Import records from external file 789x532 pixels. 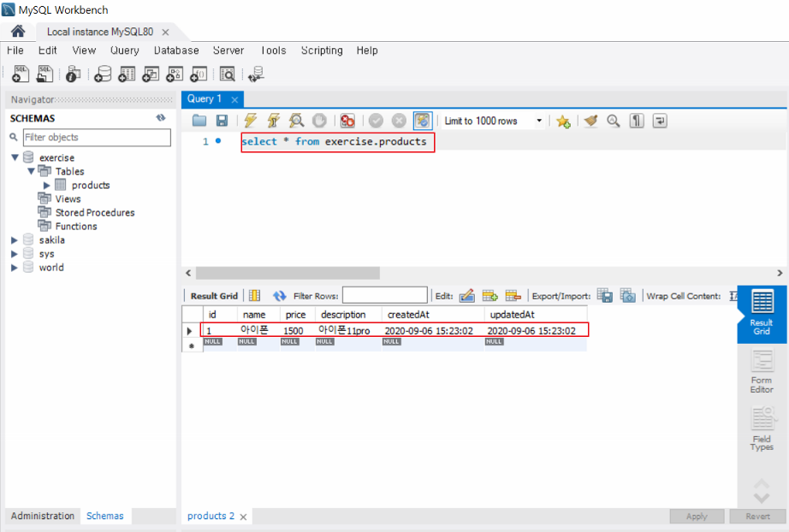627,296
